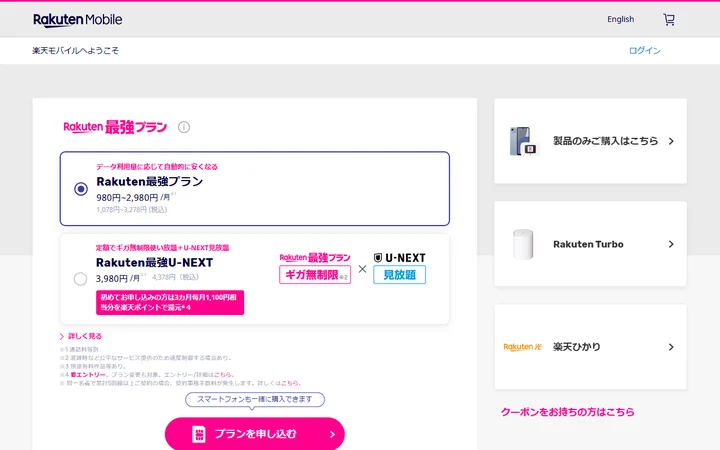The width and height of the screenshot is (720, 450).
Task: Click 4,378円 (税込) text
Action: click(175, 277)
